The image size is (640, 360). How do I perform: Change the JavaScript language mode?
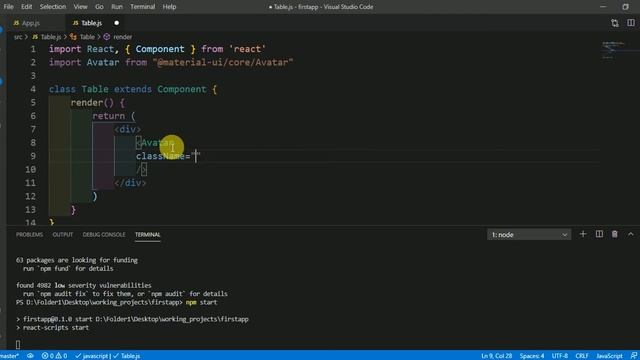click(x=609, y=356)
